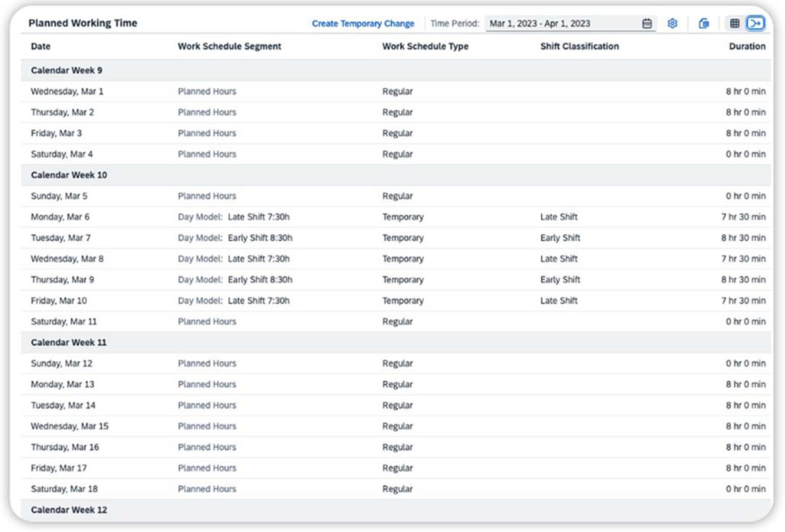Select the Sunday, Mar 5 date cell
The height and width of the screenshot is (532, 785).
59,196
